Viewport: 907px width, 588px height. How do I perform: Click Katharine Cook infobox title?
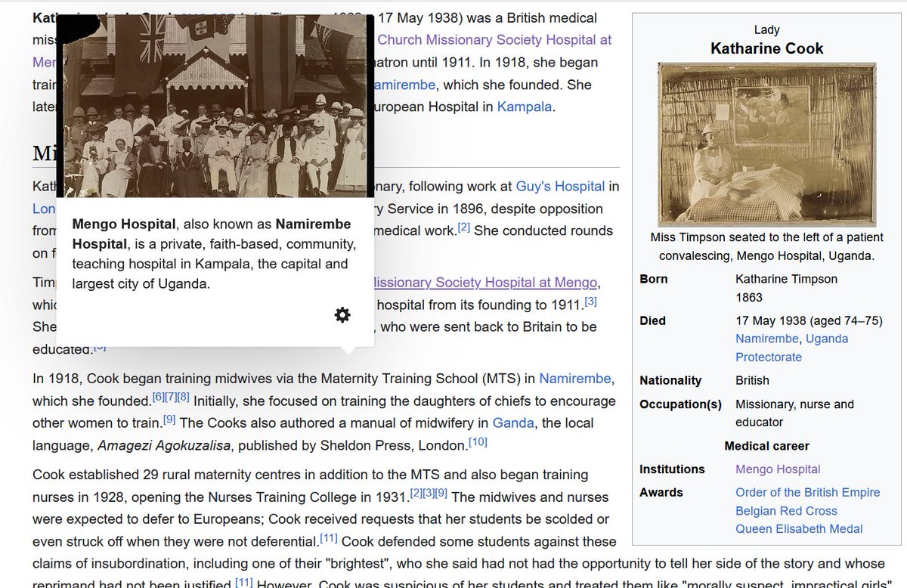click(767, 48)
